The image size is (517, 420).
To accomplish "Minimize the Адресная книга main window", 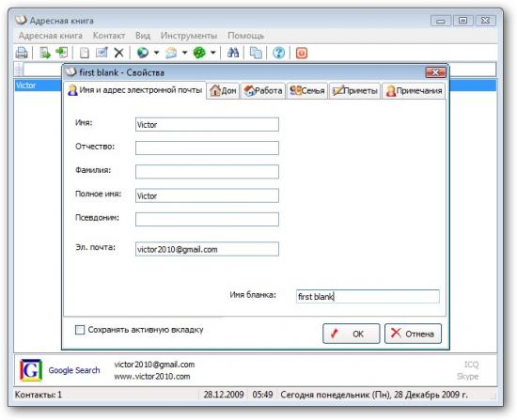I will [441, 21].
